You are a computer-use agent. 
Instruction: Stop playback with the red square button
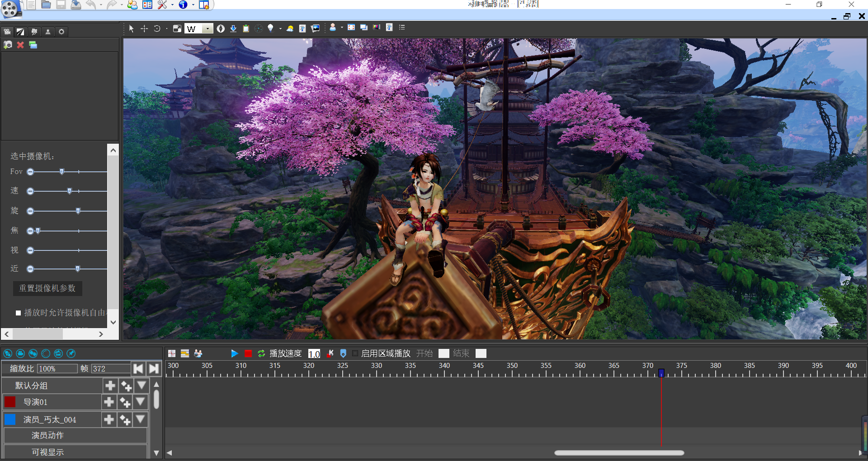tap(248, 353)
